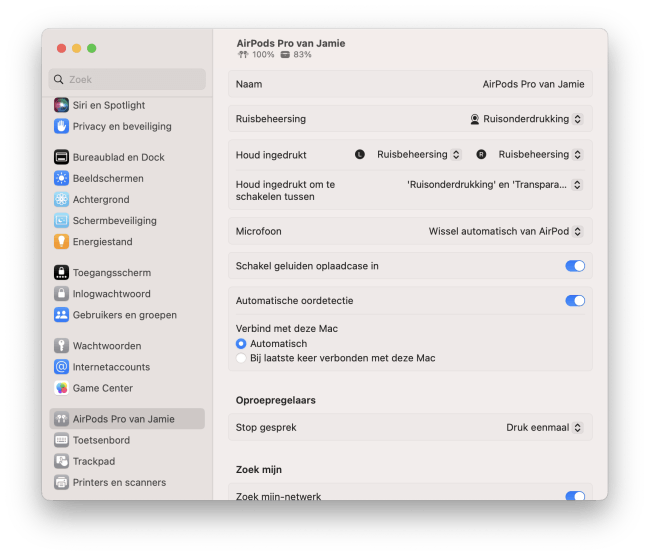Open Inlogwachtwoord settings
The image size is (650, 556).
[112, 294]
